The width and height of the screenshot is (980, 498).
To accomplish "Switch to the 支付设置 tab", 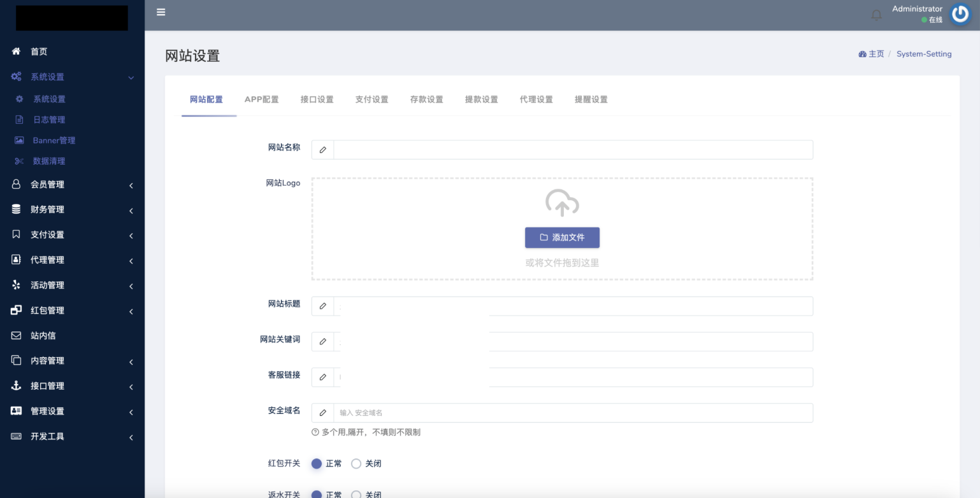I will coord(371,99).
